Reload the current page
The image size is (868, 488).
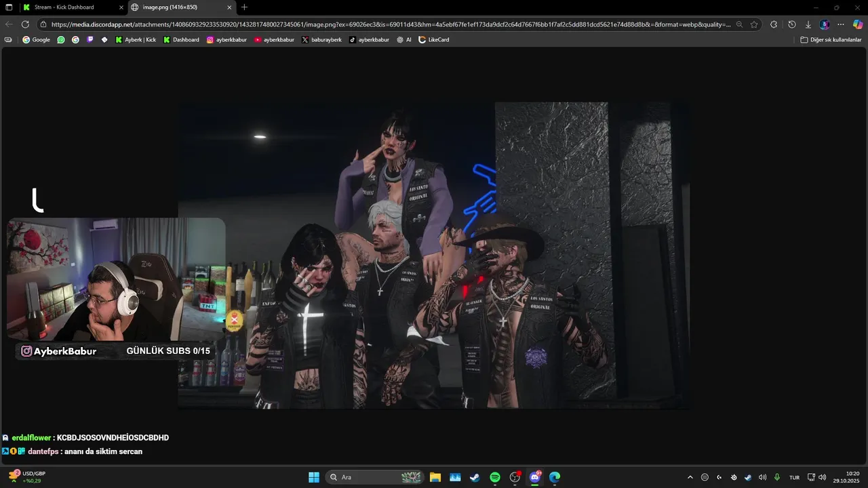point(25,24)
